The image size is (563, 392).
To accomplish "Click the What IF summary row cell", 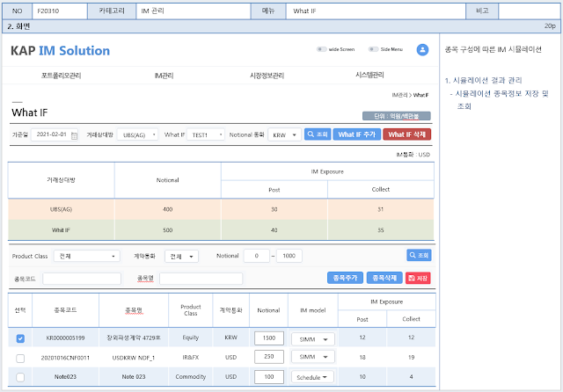I will point(61,230).
